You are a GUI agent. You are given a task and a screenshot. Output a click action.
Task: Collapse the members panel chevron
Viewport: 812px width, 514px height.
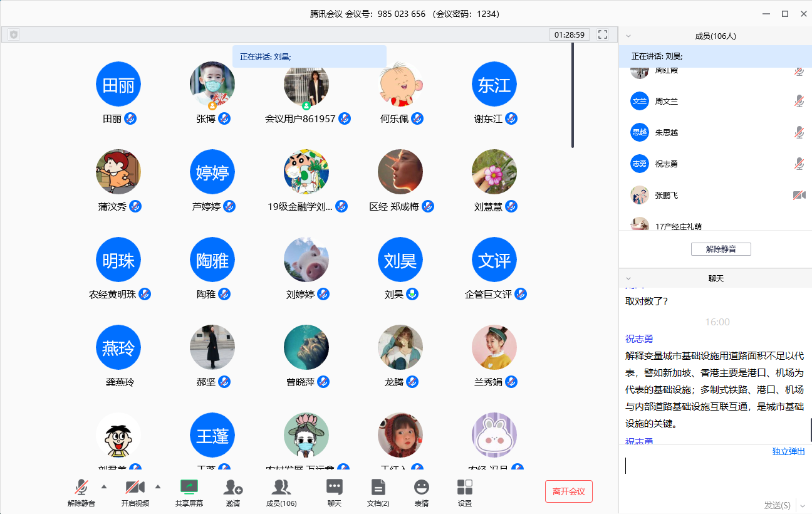coord(628,36)
